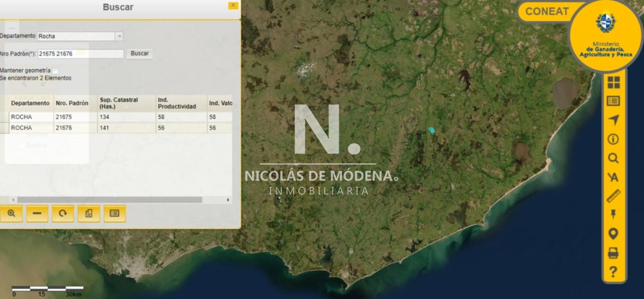Click the Buscar search button

pos(140,54)
